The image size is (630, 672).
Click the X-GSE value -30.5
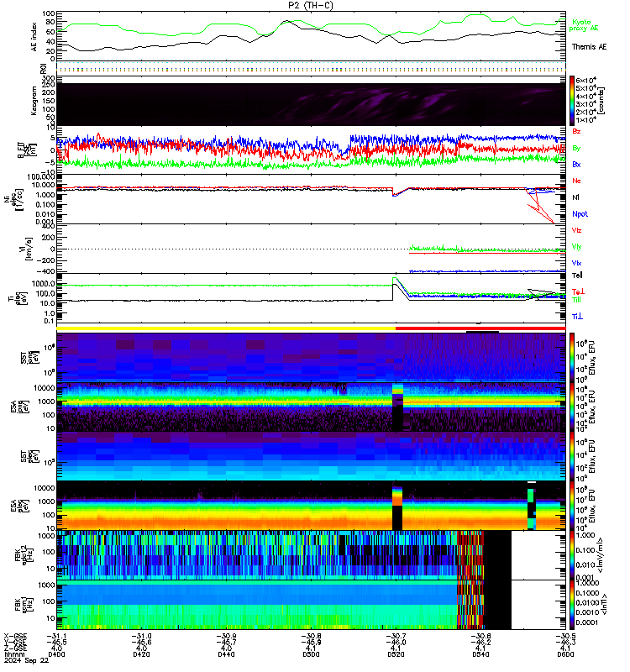pyautogui.click(x=565, y=637)
